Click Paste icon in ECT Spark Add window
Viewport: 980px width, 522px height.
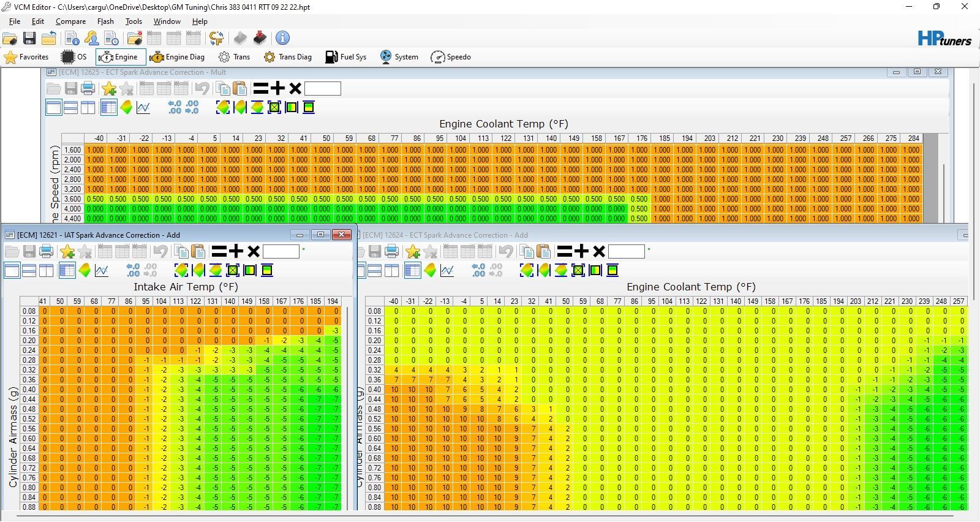[543, 252]
